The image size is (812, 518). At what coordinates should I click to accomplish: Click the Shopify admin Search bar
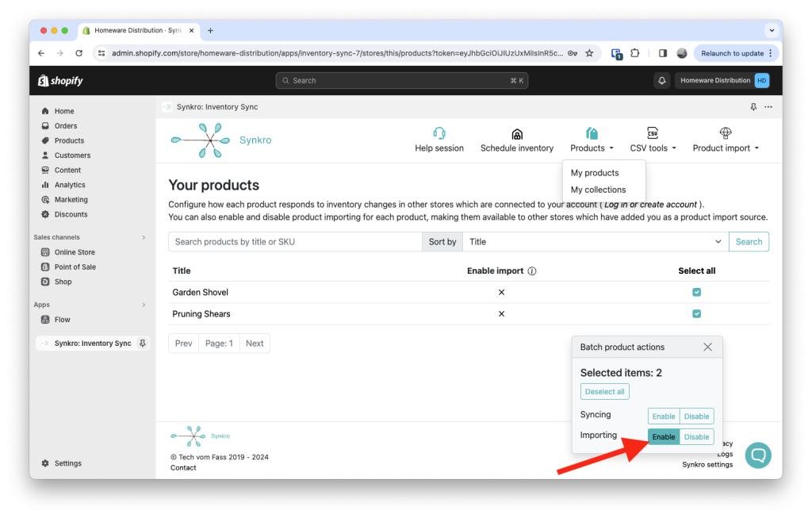coord(402,80)
